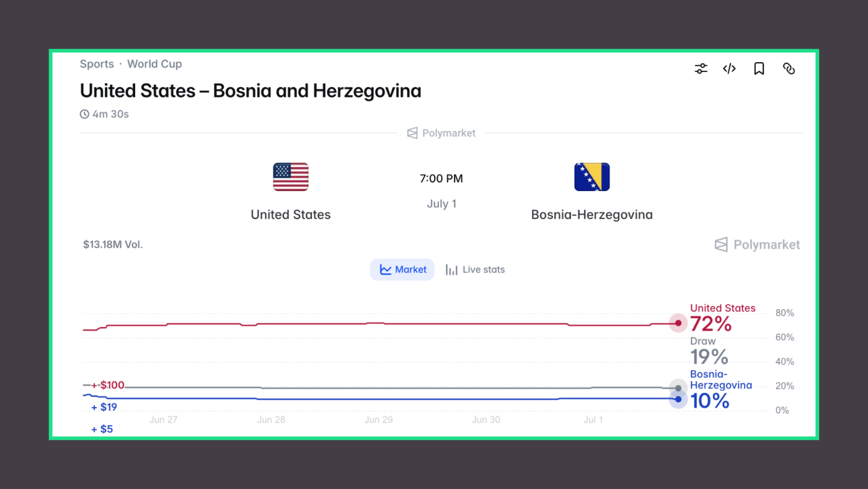
Task: Click the Jun 29 date axis label
Action: pos(379,419)
